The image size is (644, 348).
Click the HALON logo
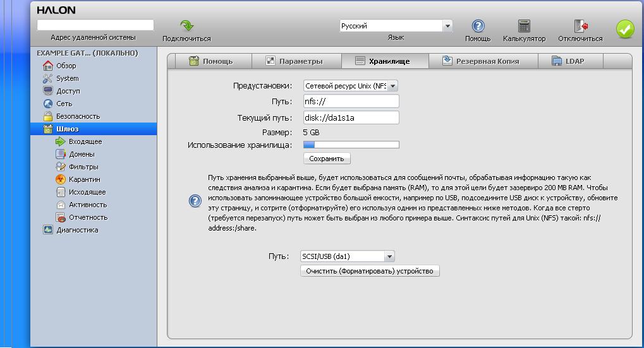click(x=56, y=10)
